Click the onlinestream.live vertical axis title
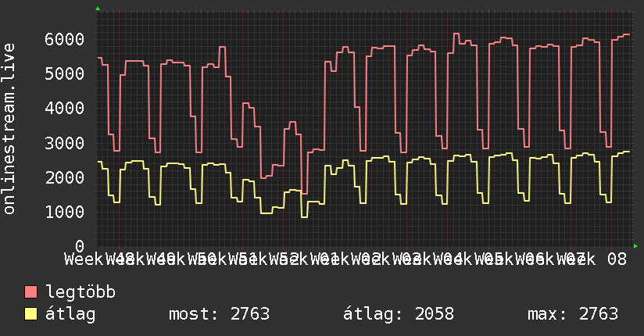 (x=9, y=129)
